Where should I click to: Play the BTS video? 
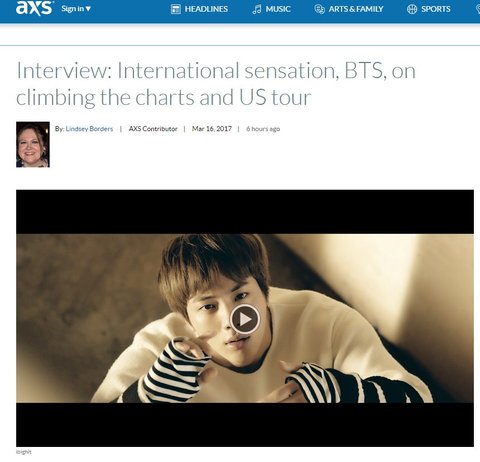tap(245, 319)
